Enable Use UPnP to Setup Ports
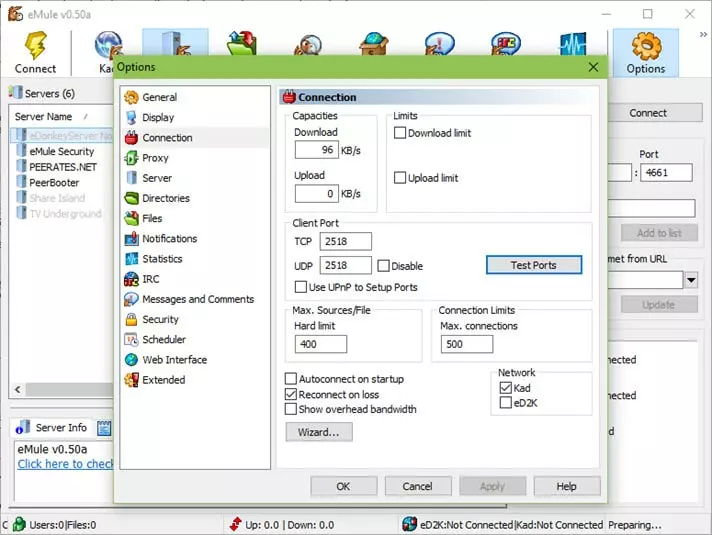This screenshot has height=535, width=712. tap(301, 287)
